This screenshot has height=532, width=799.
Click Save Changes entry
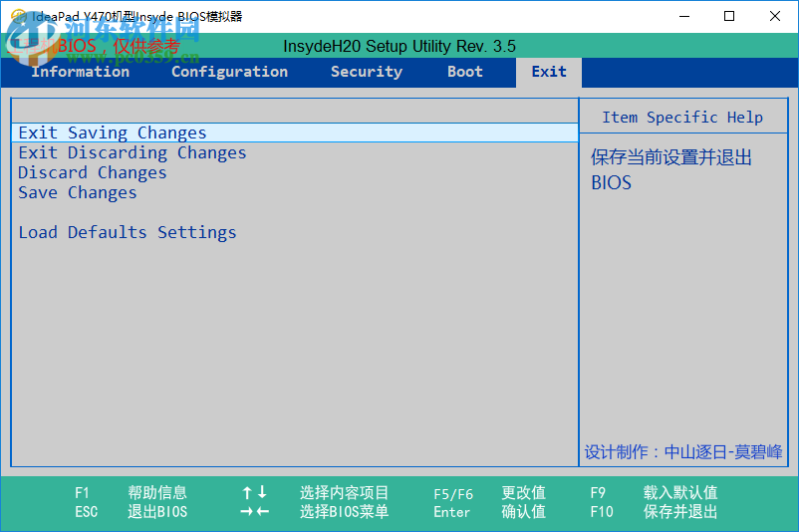point(78,192)
